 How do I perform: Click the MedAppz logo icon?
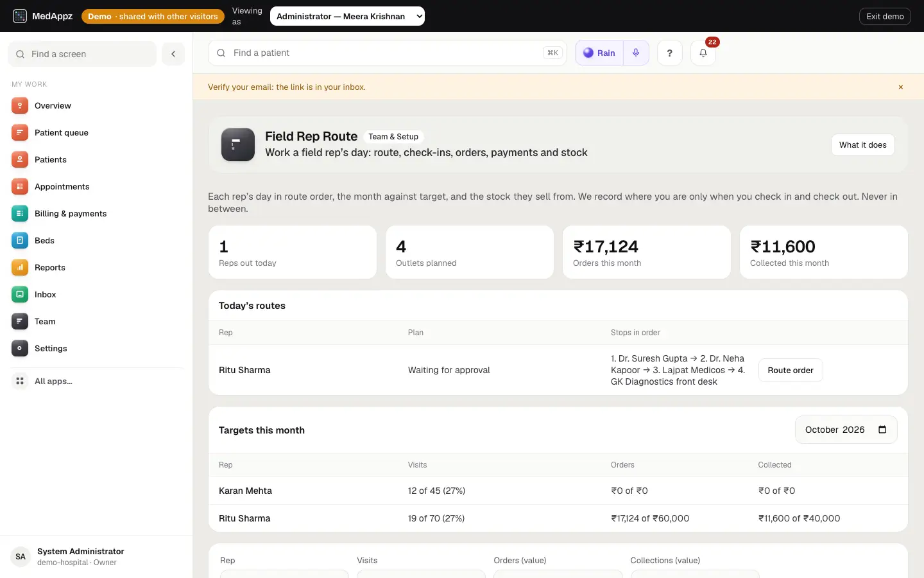(x=20, y=16)
